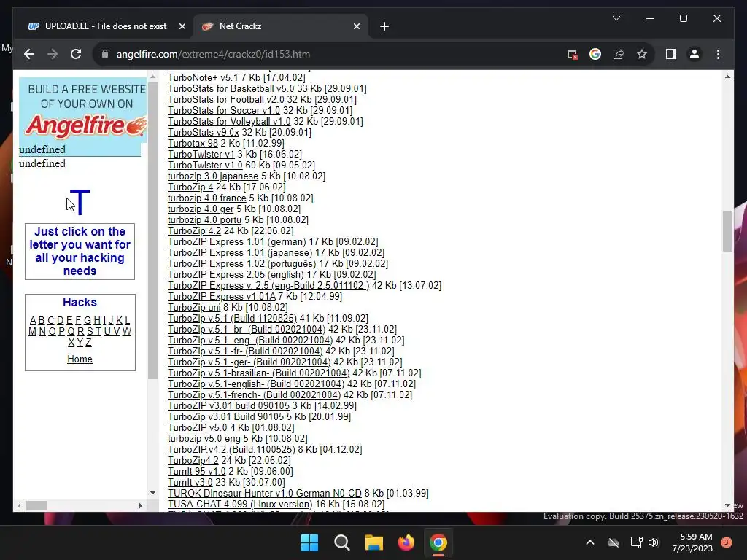Click the left frame scroll-down arrow
Viewport: 747px width, 560px height.
click(152, 493)
